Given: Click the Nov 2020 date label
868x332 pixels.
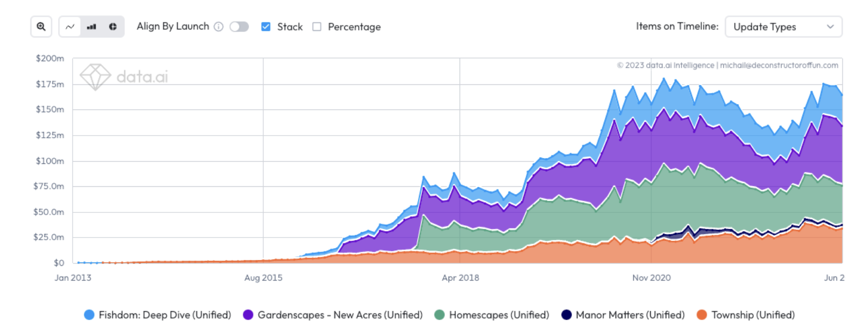Looking at the screenshot, I should click(x=651, y=278).
